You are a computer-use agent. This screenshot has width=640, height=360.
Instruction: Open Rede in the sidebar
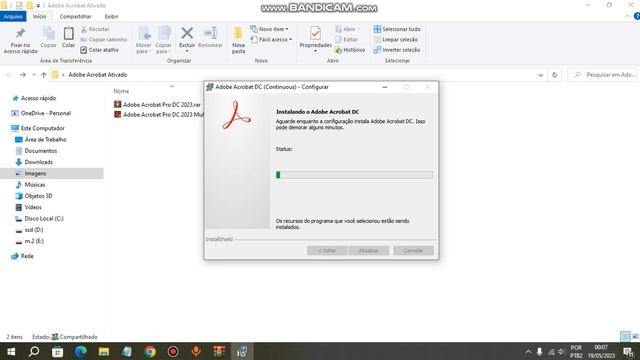click(23, 256)
